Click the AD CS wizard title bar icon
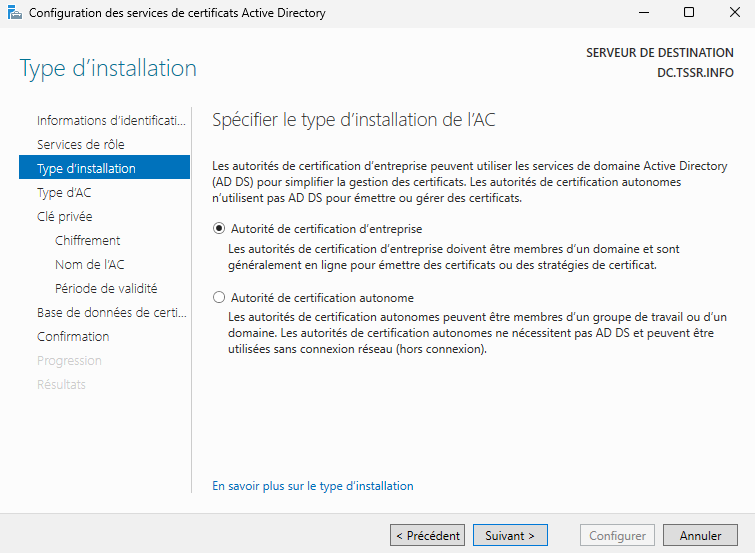The width and height of the screenshot is (755, 553). coord(13,13)
